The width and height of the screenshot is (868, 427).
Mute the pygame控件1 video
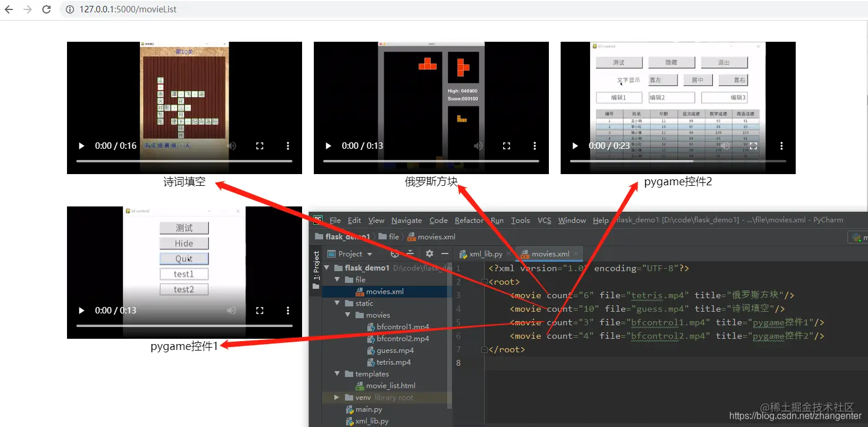coord(232,311)
